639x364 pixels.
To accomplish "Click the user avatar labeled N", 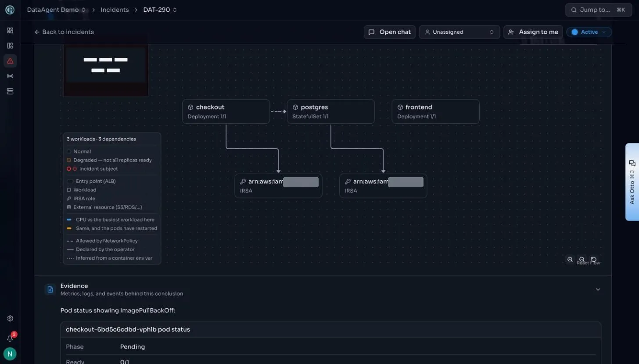I will (10, 353).
